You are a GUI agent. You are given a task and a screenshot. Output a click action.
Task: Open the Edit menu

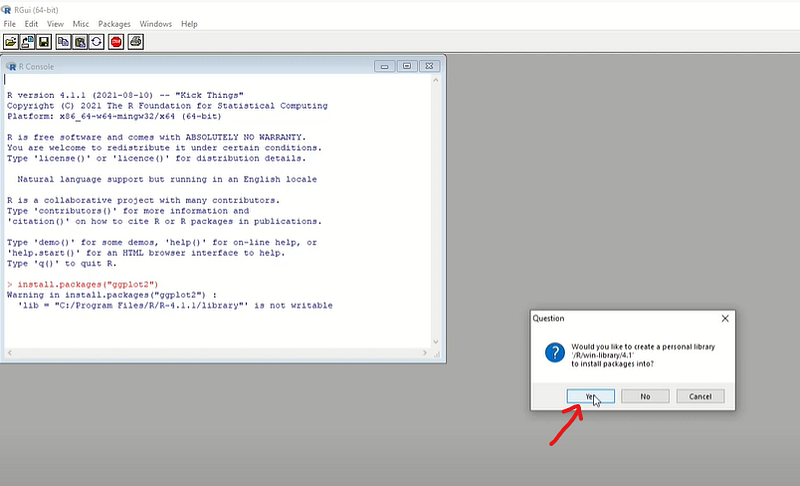point(31,24)
